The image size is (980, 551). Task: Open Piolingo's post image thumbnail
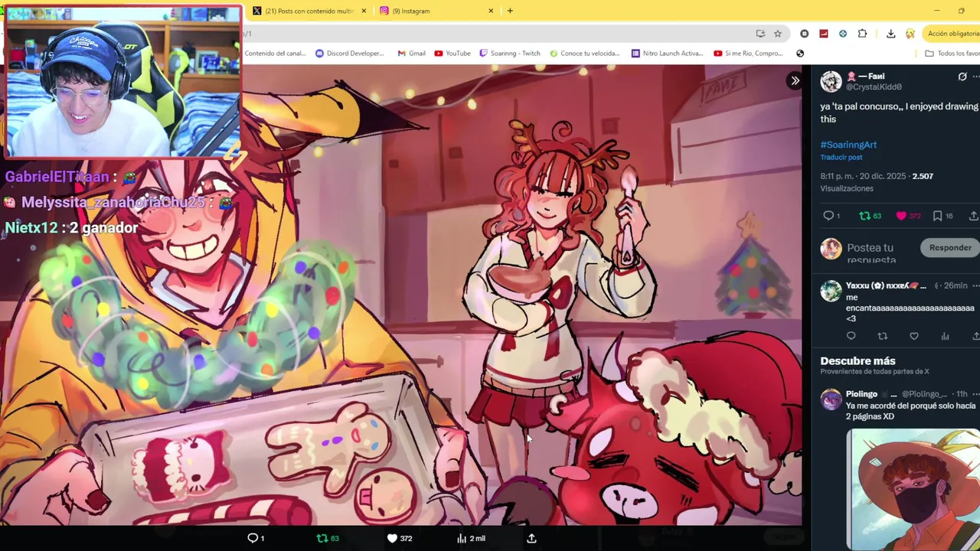[913, 489]
